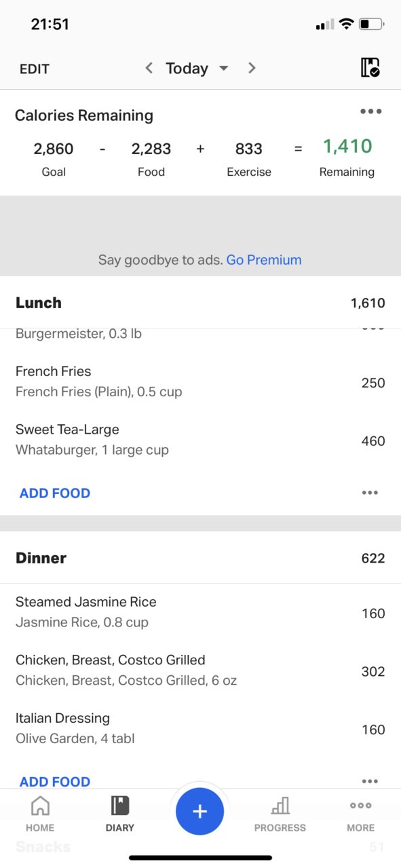Open the Italian Dressing dinner entry
Image resolution: width=401 pixels, height=868 pixels.
pyautogui.click(x=200, y=728)
